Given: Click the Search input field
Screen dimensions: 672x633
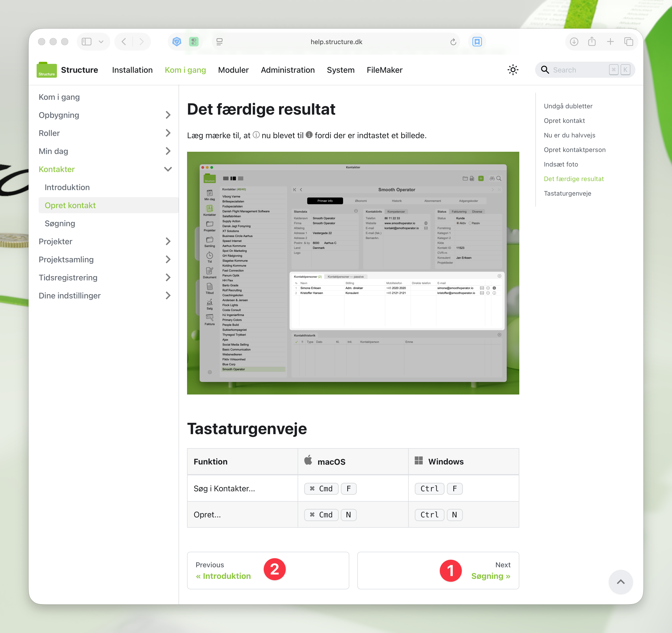Looking at the screenshot, I should (x=578, y=70).
